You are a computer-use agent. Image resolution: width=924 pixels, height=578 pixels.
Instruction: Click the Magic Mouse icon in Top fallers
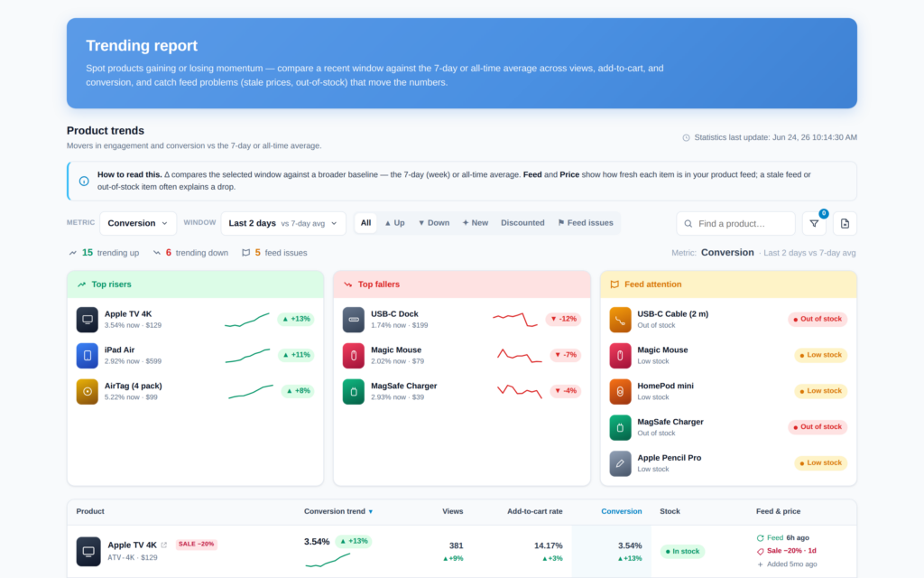click(354, 356)
